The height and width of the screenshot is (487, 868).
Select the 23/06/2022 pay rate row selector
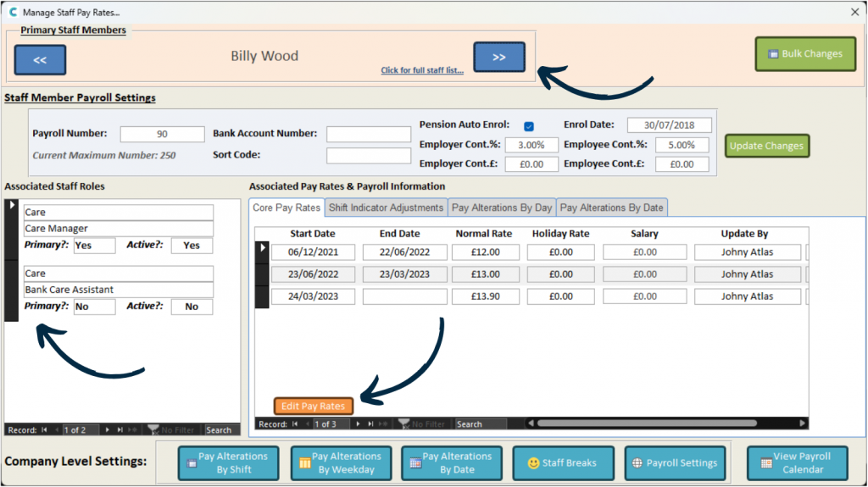click(262, 274)
